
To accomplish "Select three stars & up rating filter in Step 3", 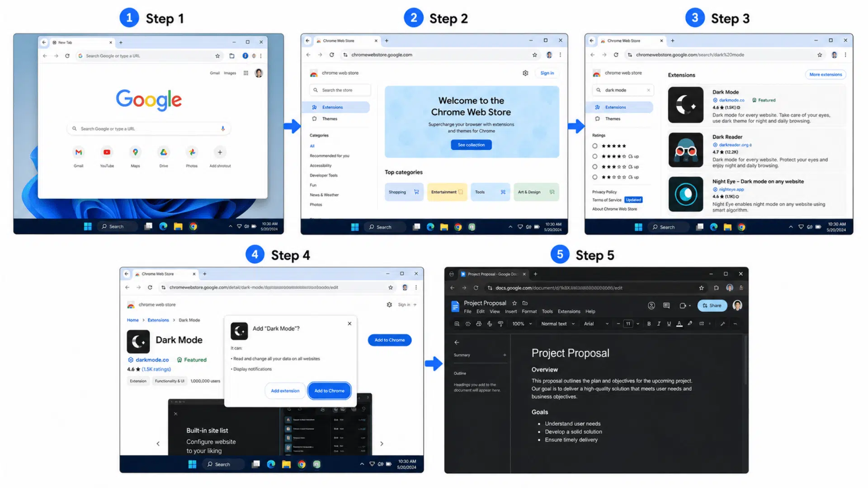I will [595, 167].
